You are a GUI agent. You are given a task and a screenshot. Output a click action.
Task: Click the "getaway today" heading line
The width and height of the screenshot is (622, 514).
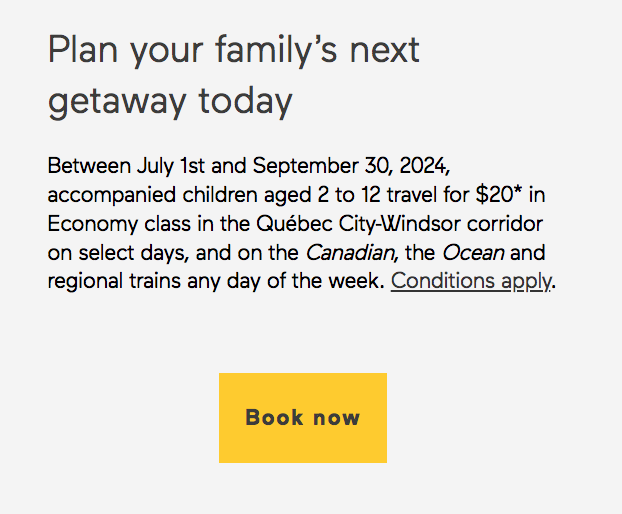coord(170,102)
